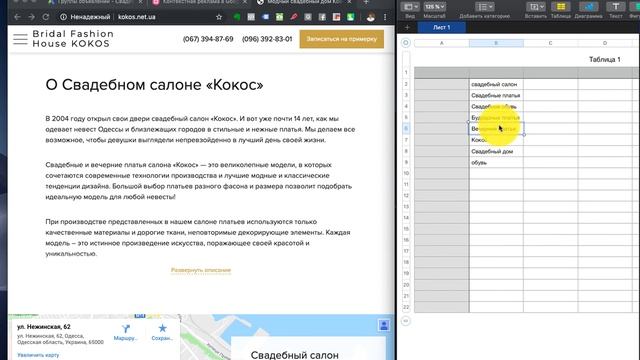640x360 pixels.
Task: Click the Текст tool icon in Numbers
Action: (616, 7)
